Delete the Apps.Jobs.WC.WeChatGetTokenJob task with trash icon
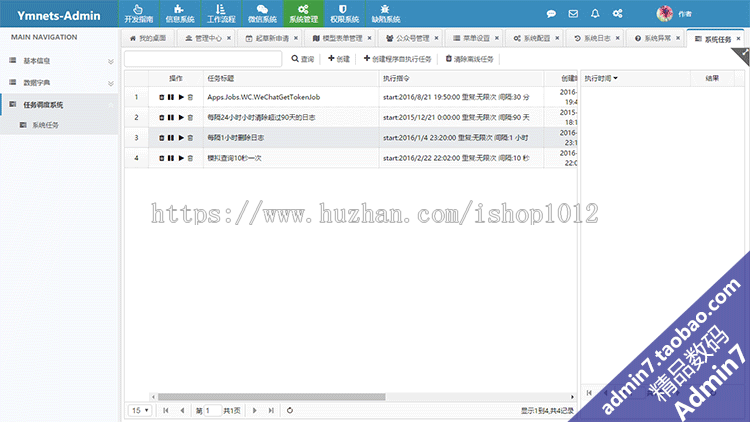 point(190,97)
